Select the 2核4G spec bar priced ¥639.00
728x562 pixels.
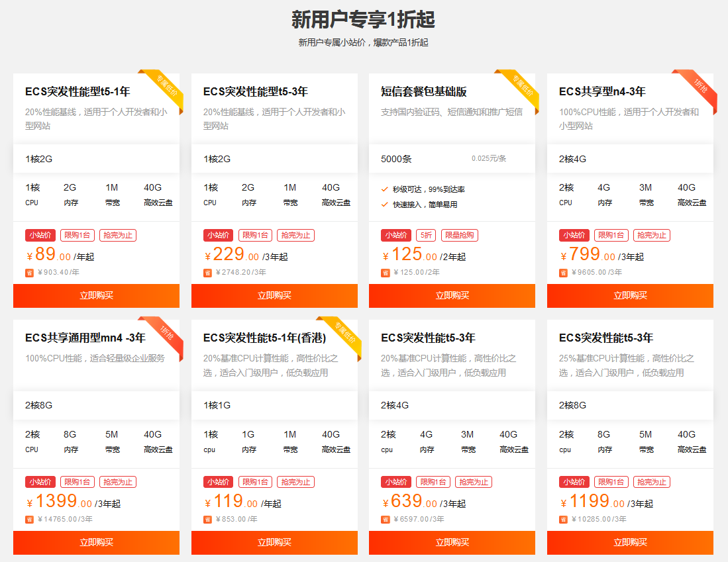(x=452, y=405)
